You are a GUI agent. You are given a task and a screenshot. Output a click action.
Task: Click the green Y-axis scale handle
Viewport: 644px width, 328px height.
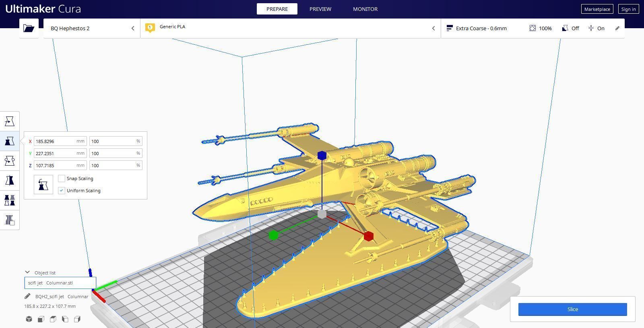click(273, 235)
